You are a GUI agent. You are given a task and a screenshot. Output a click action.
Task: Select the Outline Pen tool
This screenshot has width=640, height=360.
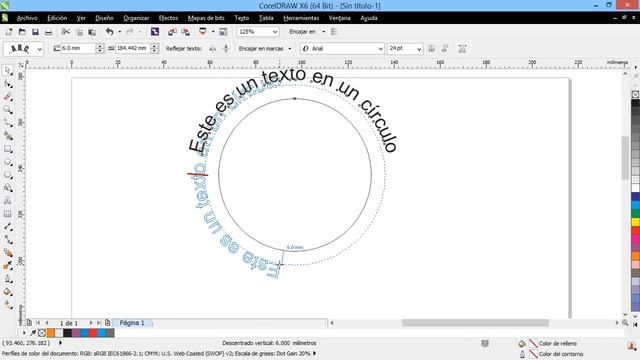point(7,279)
